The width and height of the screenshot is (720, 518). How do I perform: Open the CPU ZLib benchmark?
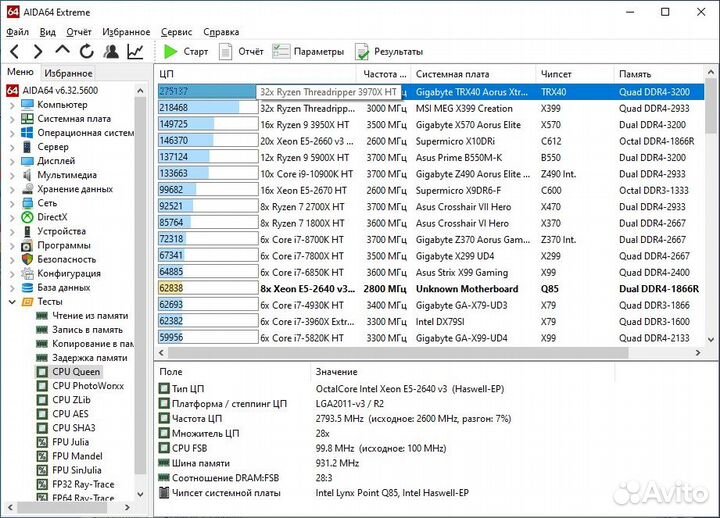click(x=64, y=400)
